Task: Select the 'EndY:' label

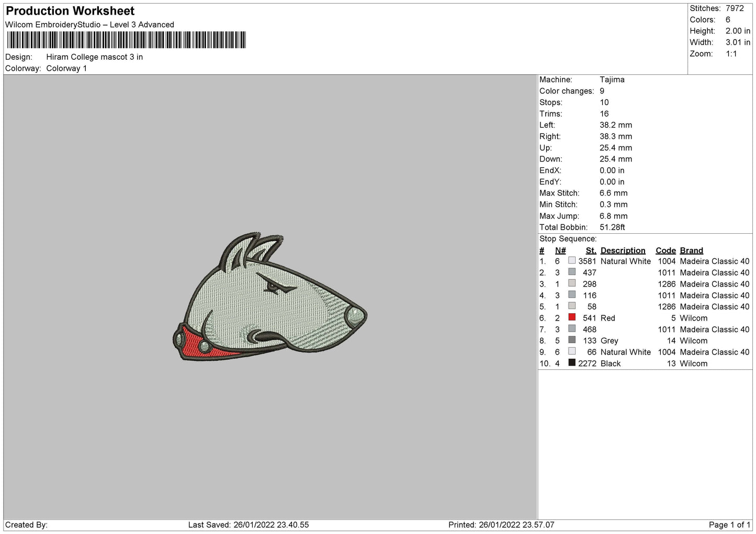Action: point(550,182)
